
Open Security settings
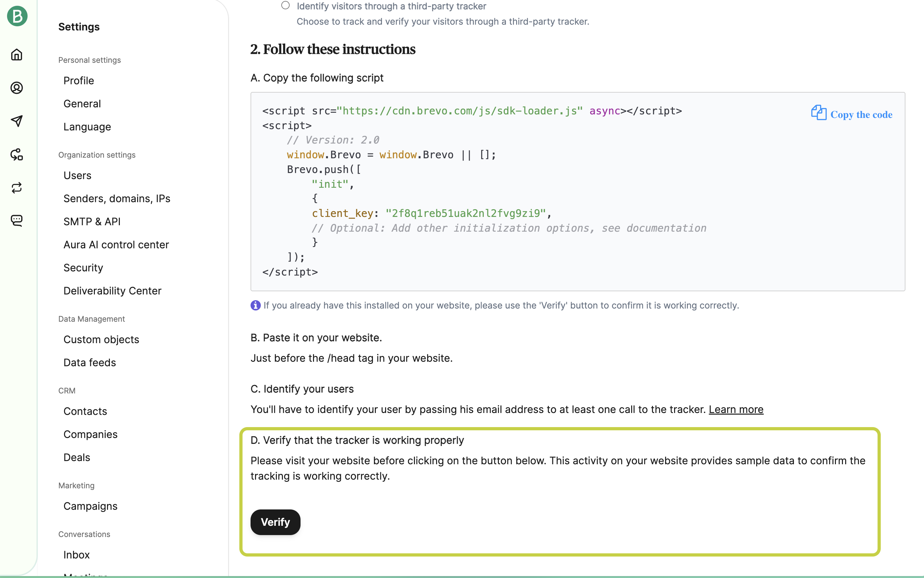coord(83,268)
